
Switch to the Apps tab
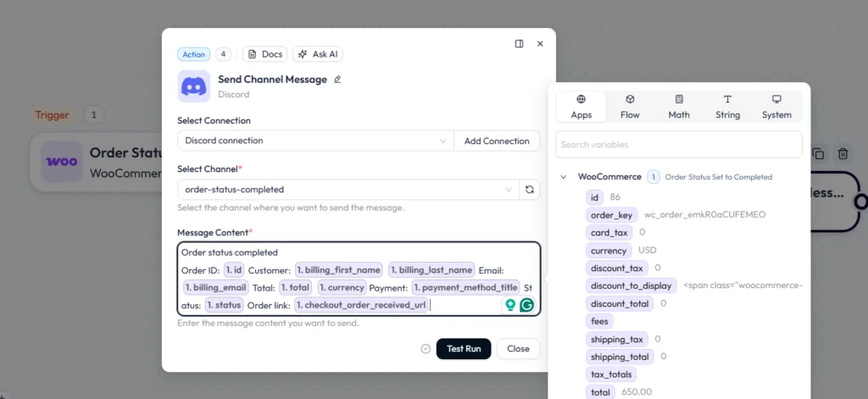(581, 107)
